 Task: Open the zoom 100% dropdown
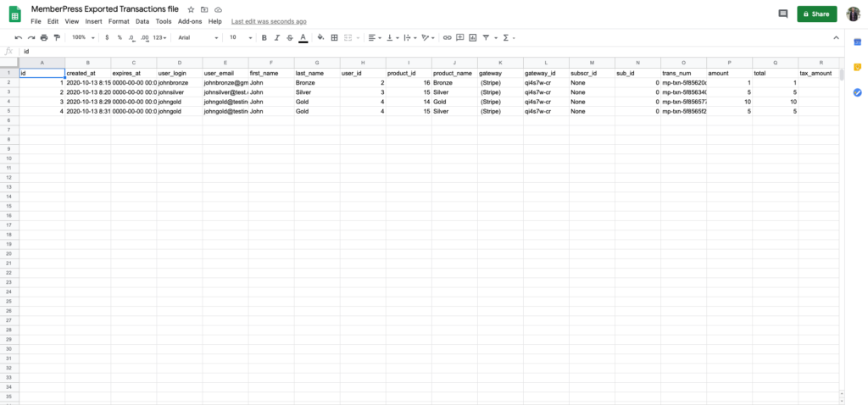click(x=82, y=37)
